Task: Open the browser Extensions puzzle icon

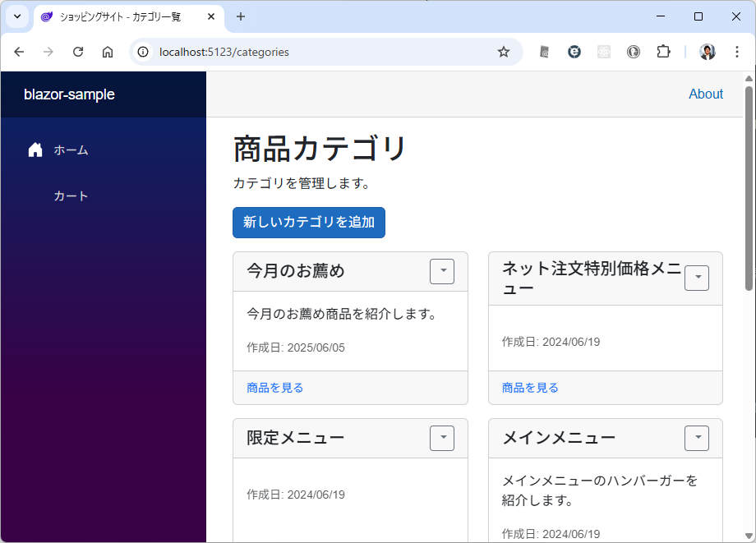Action: pyautogui.click(x=663, y=52)
